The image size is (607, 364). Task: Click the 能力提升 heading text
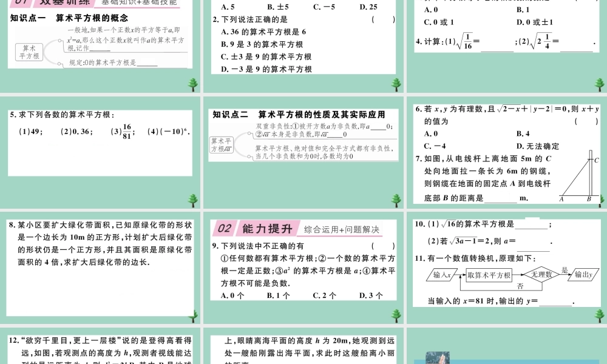point(267,229)
